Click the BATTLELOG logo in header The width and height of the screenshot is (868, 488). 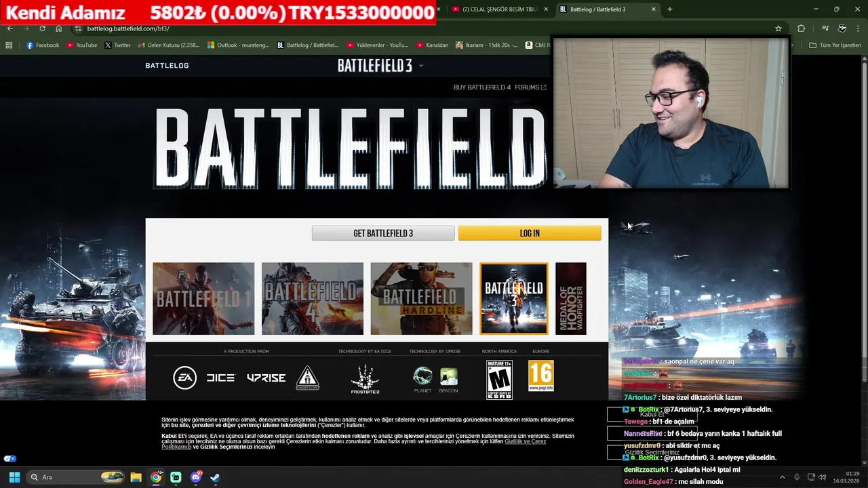[x=167, y=66]
